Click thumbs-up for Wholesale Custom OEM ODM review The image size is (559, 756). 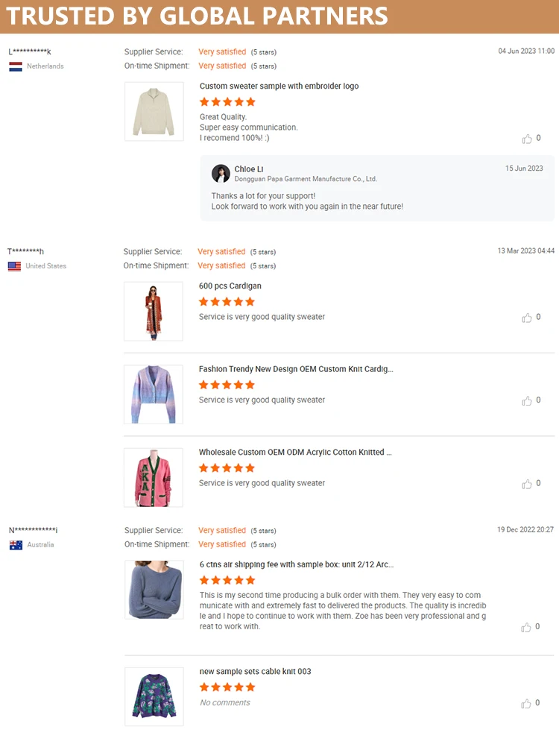click(x=527, y=484)
